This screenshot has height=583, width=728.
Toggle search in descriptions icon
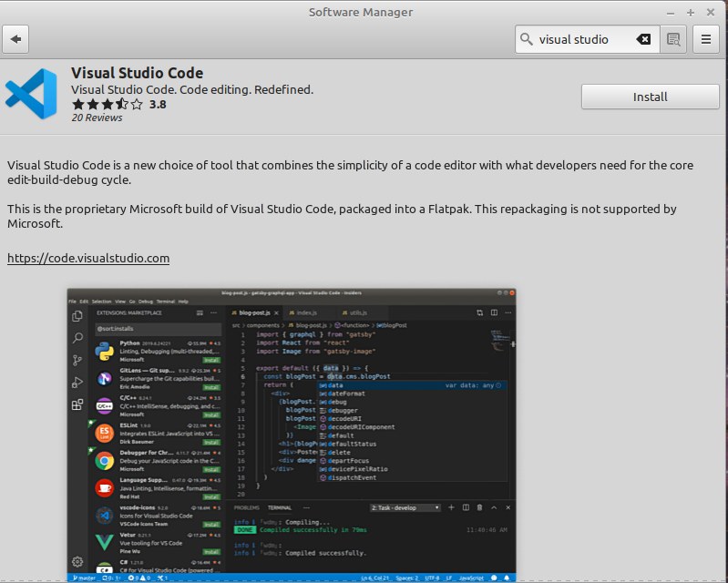tap(673, 39)
